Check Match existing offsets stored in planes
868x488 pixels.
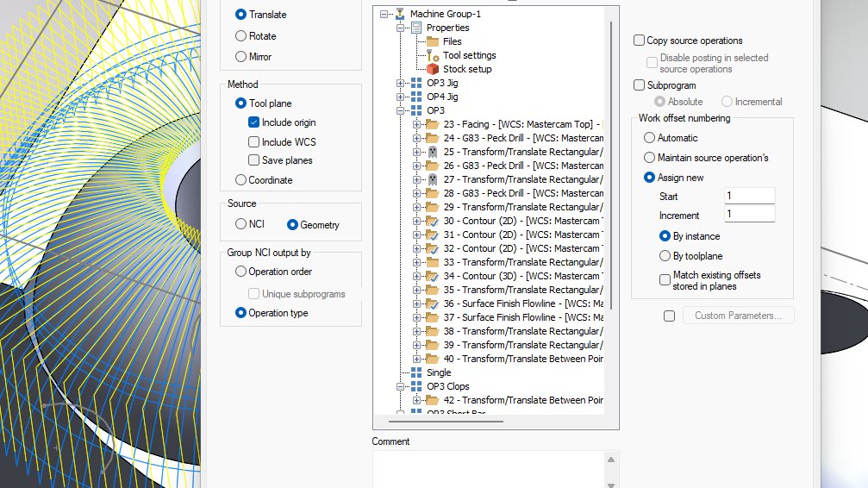pyautogui.click(x=665, y=279)
